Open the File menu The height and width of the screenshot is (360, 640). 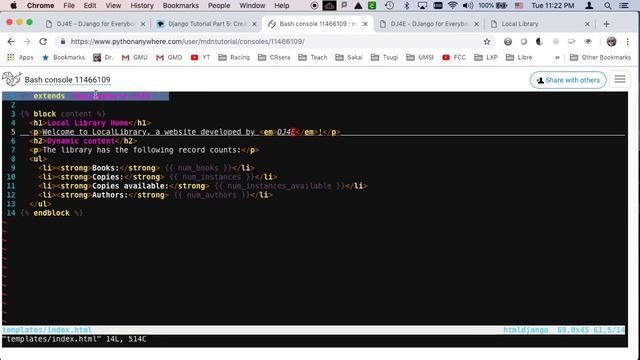coord(69,6)
